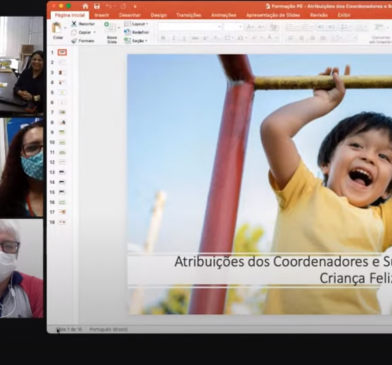The image size is (392, 365).
Task: Cut selection with the Recortar scissors
Action: pos(83,24)
